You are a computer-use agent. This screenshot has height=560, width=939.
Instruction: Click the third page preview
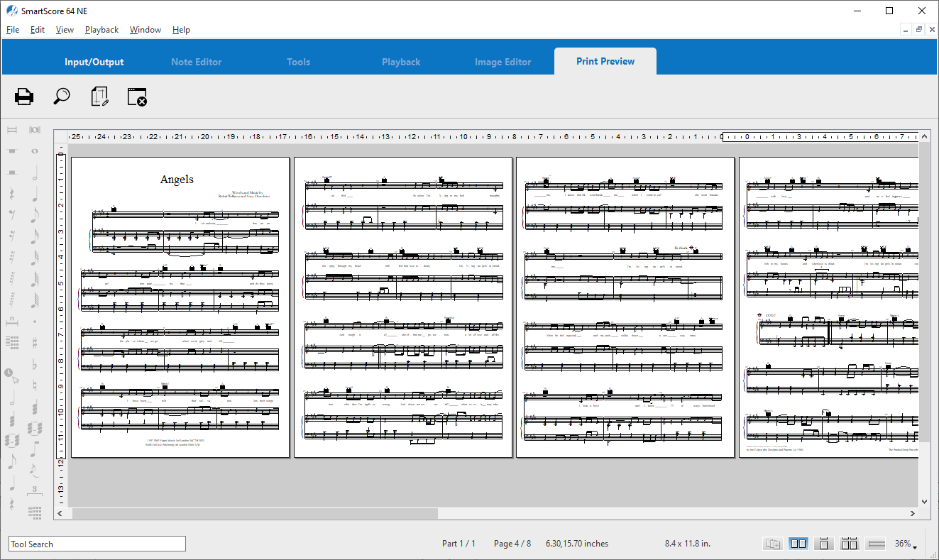625,307
